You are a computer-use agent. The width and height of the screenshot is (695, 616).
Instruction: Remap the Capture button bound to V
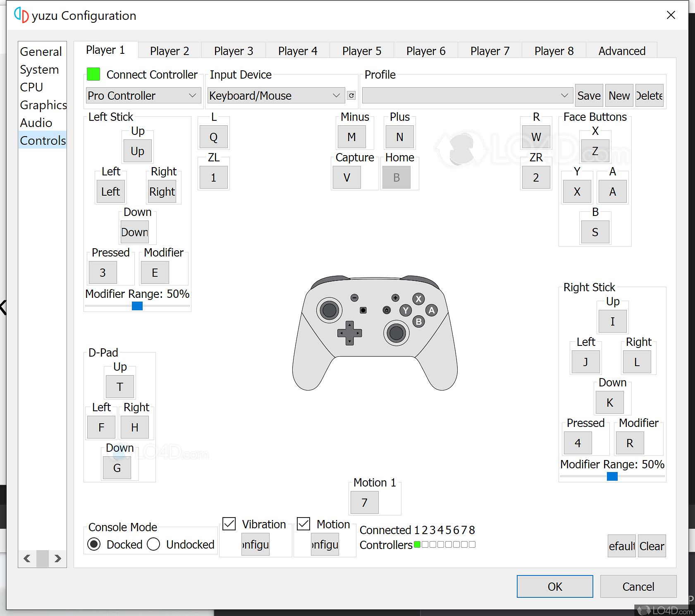[x=347, y=177]
